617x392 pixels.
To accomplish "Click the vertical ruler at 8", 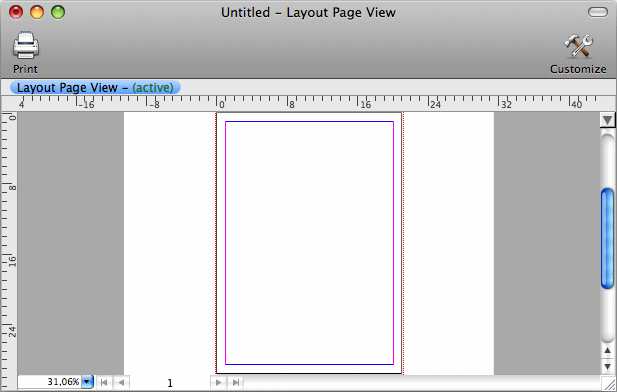I will pyautogui.click(x=13, y=187).
